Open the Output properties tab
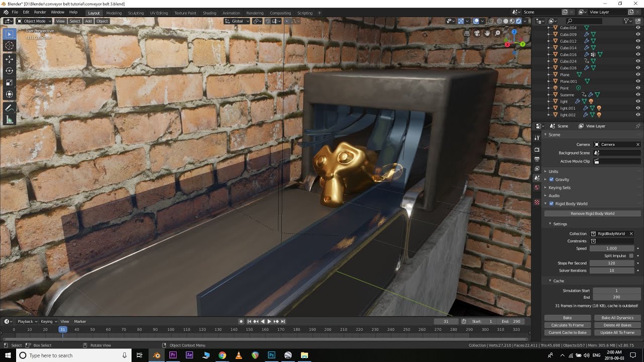The image size is (644, 362). click(x=537, y=159)
